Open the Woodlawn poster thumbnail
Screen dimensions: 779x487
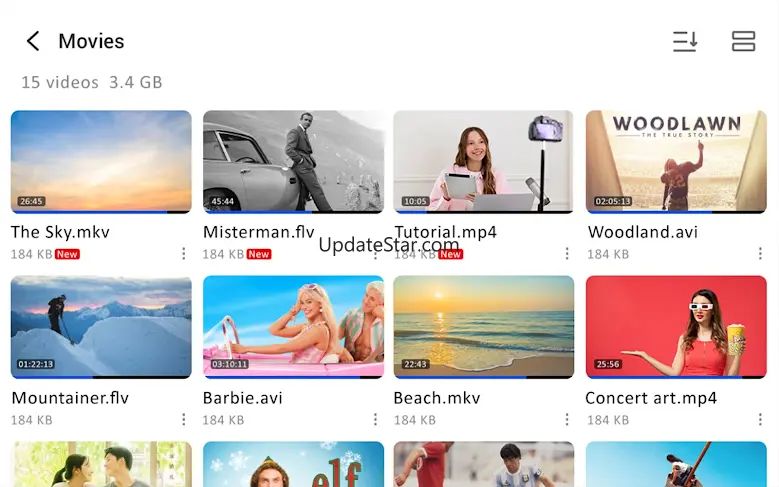676,162
